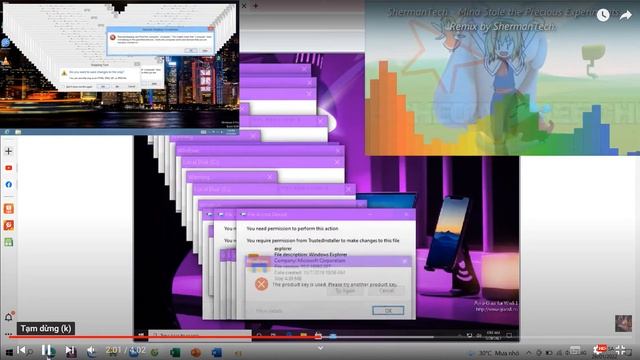The height and width of the screenshot is (360, 640).
Task: Skip to the next video
Action: coord(70,351)
